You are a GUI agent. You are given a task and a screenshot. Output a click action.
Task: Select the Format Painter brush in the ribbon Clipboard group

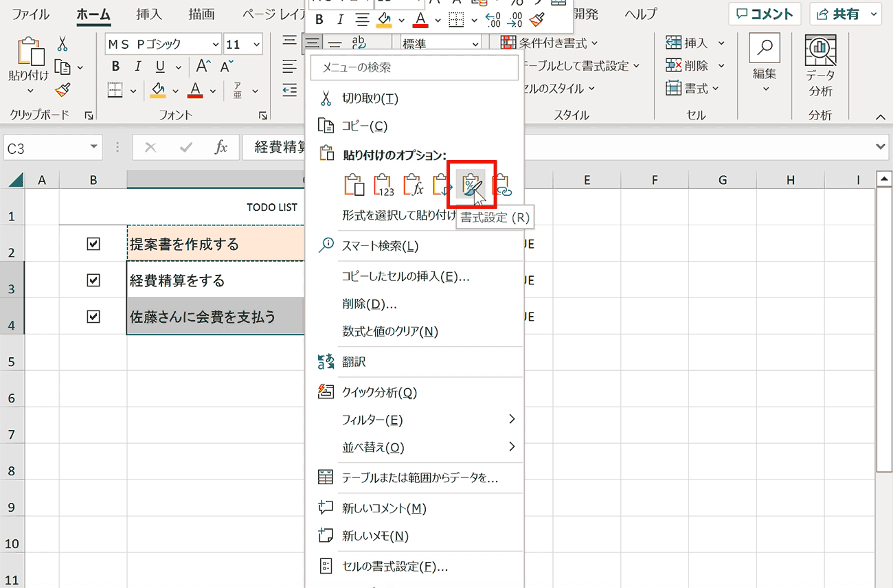[x=63, y=90]
